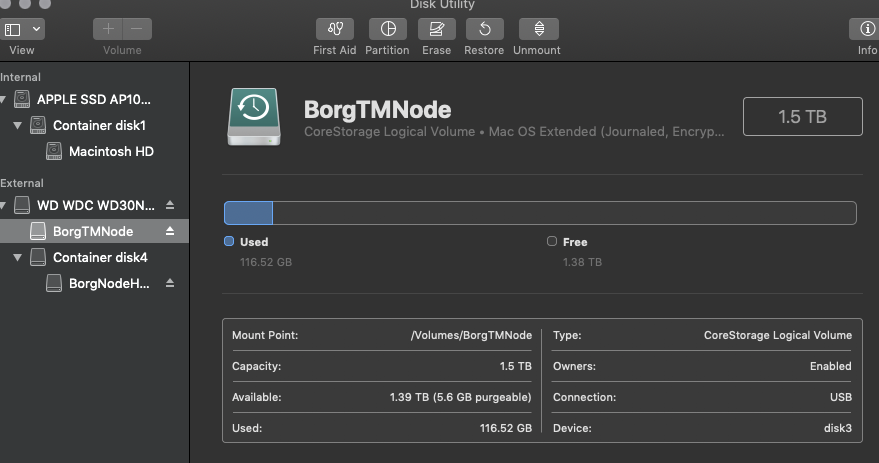
Task: Click the Used 116.52 GB table cell
Action: (x=506, y=428)
